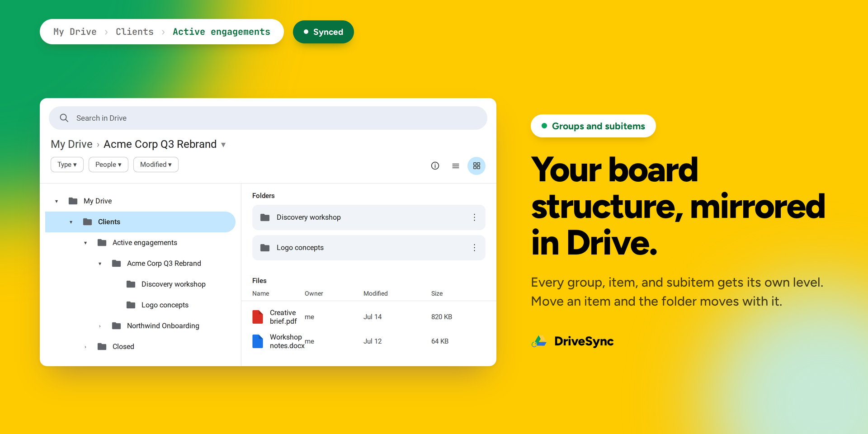Click the search magnifier icon

(64, 118)
